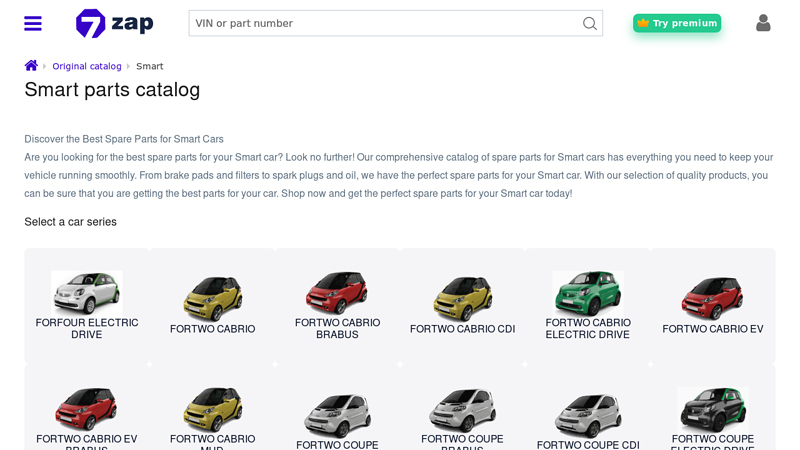Click the home breadcrumb icon
The height and width of the screenshot is (450, 800).
point(31,66)
